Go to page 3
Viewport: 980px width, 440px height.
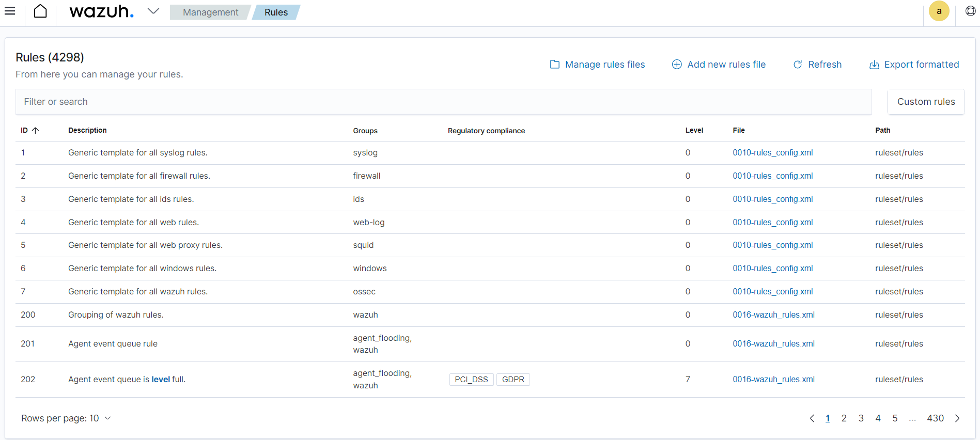[861, 418]
